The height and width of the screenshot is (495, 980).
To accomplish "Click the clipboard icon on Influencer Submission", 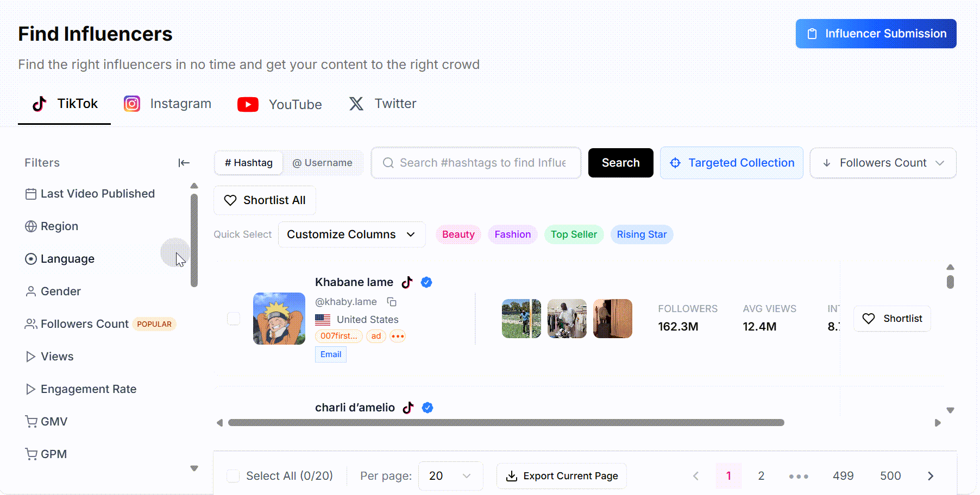I will pyautogui.click(x=812, y=34).
